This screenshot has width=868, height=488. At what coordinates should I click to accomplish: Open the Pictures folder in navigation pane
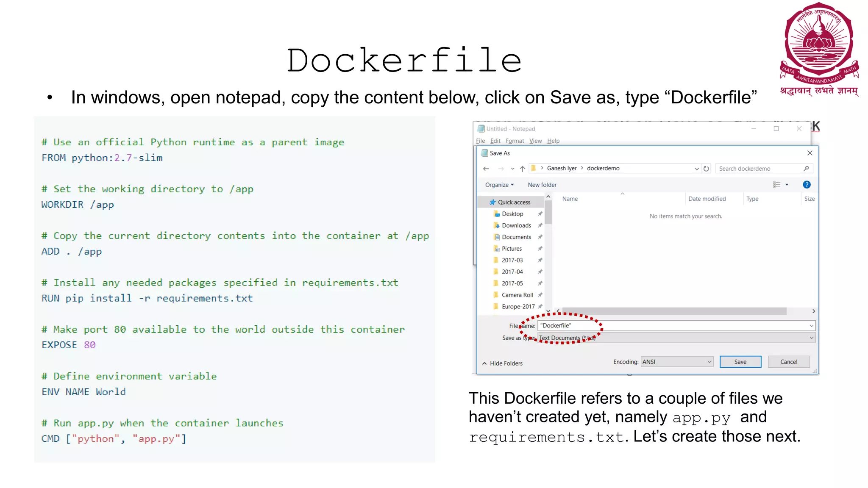512,249
